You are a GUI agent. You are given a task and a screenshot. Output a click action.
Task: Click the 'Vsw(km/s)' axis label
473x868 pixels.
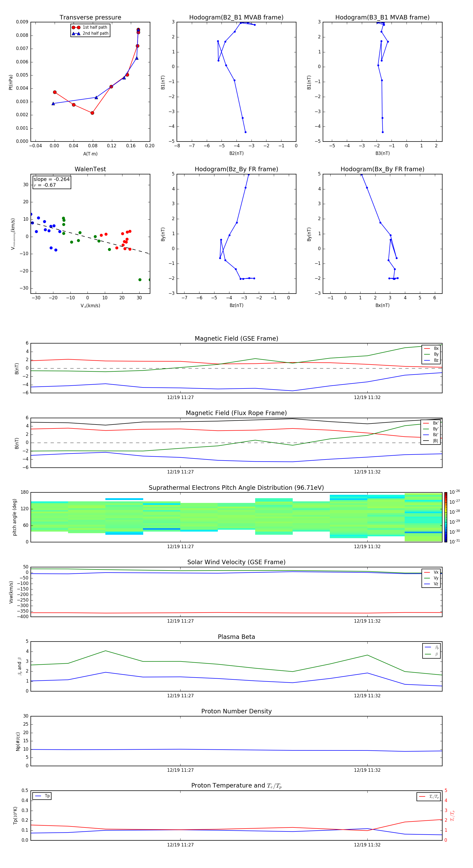(x=11, y=592)
